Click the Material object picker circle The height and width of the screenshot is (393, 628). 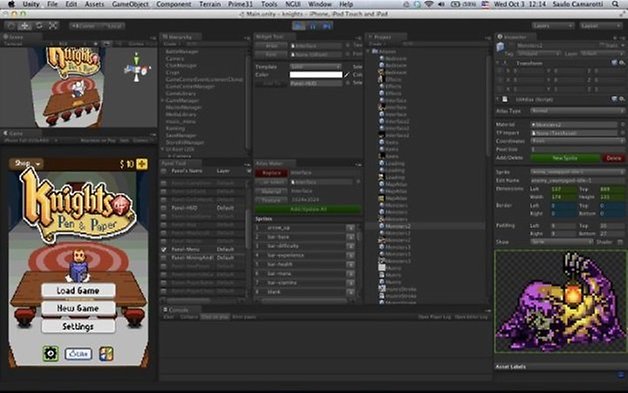click(623, 125)
